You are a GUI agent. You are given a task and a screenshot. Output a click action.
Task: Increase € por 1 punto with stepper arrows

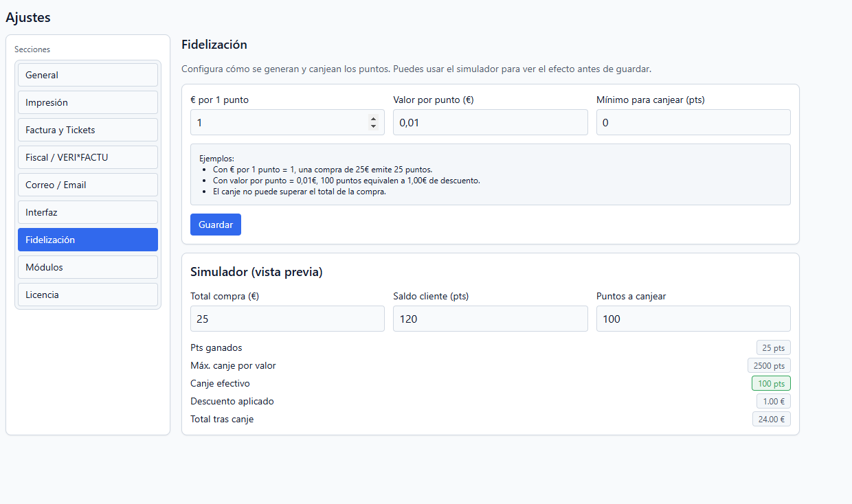click(373, 119)
